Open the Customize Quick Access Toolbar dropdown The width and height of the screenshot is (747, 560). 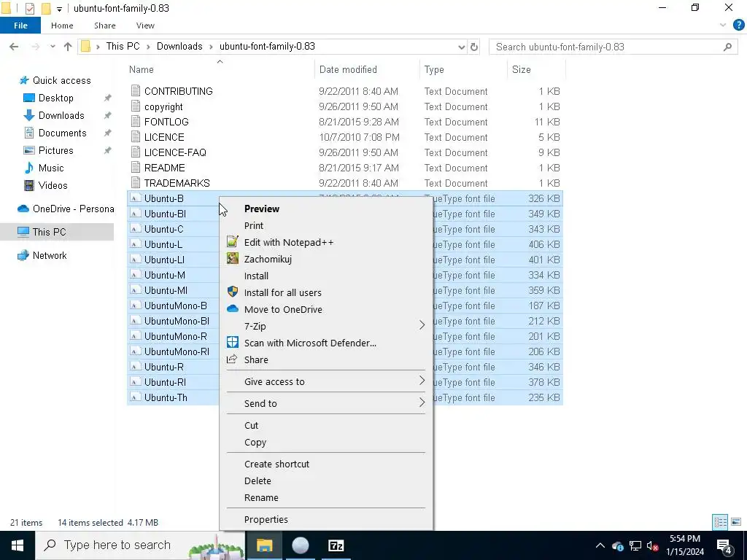59,9
